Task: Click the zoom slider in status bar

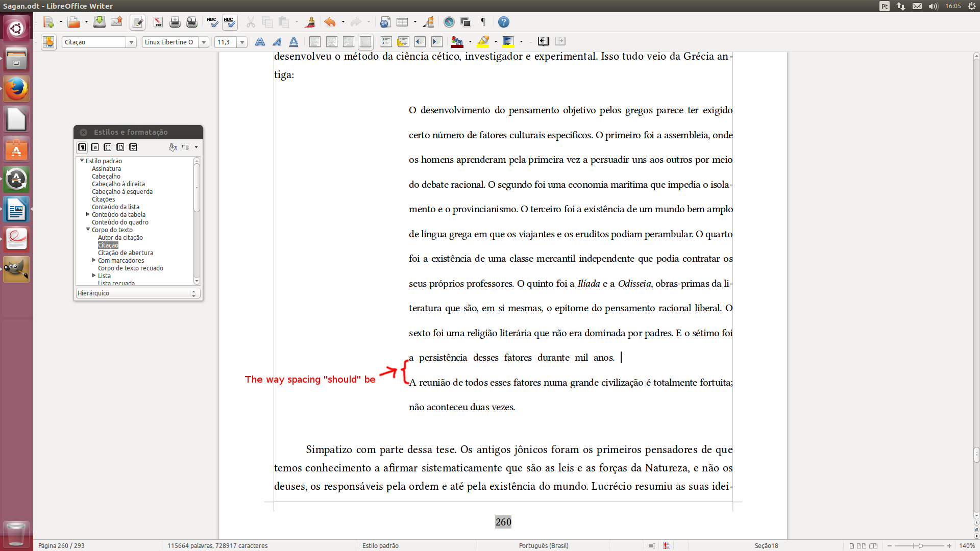Action: (x=920, y=546)
